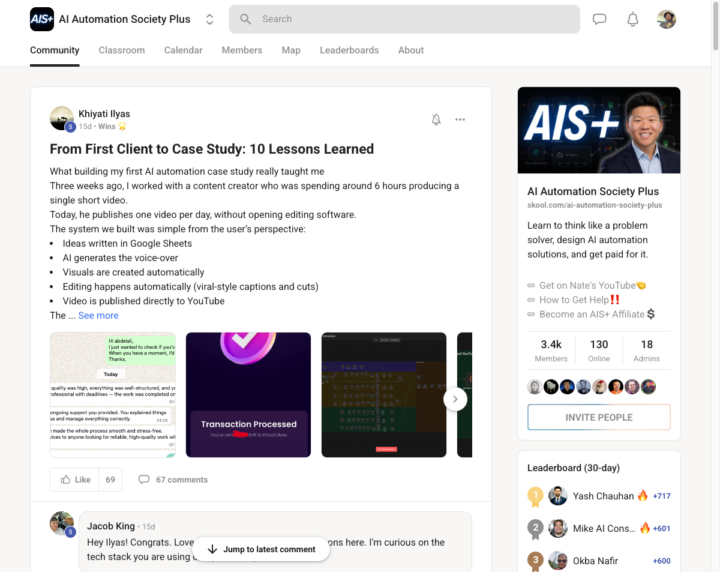Open the AIS+ community logo
The image size is (720, 572).
pos(42,19)
